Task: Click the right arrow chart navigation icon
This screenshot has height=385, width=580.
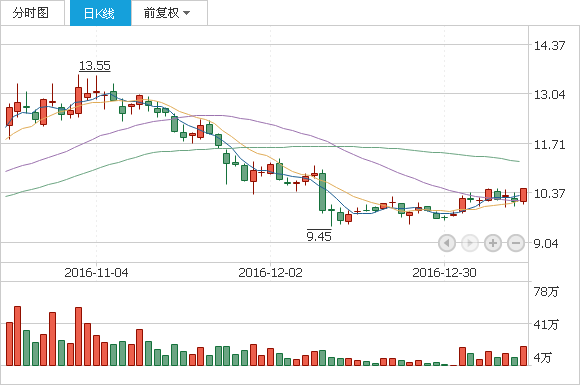Action: (470, 243)
